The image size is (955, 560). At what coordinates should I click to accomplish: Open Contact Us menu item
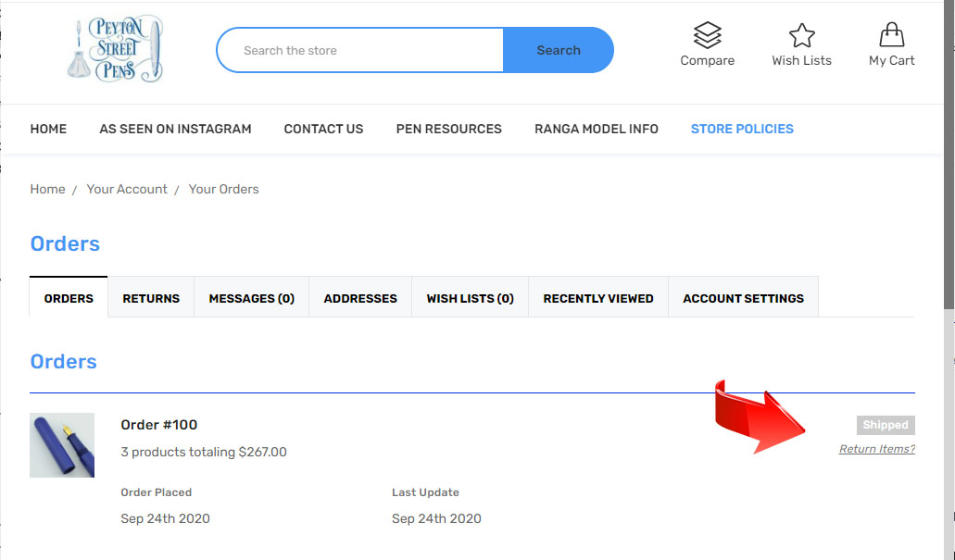[323, 129]
